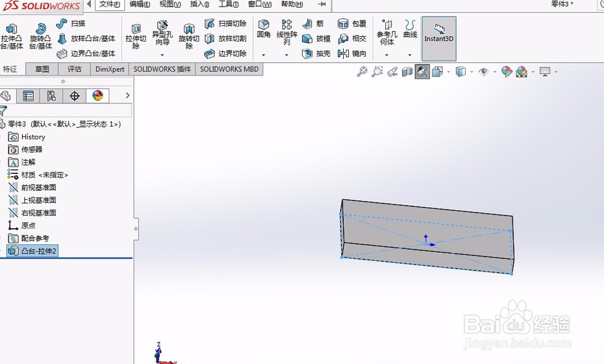Open the View Settings monitor icon

545,72
